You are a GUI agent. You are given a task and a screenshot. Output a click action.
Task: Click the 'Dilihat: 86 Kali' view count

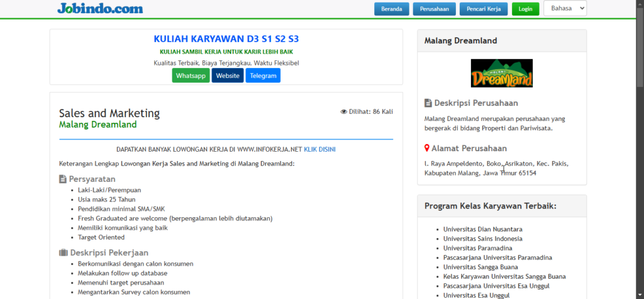367,111
